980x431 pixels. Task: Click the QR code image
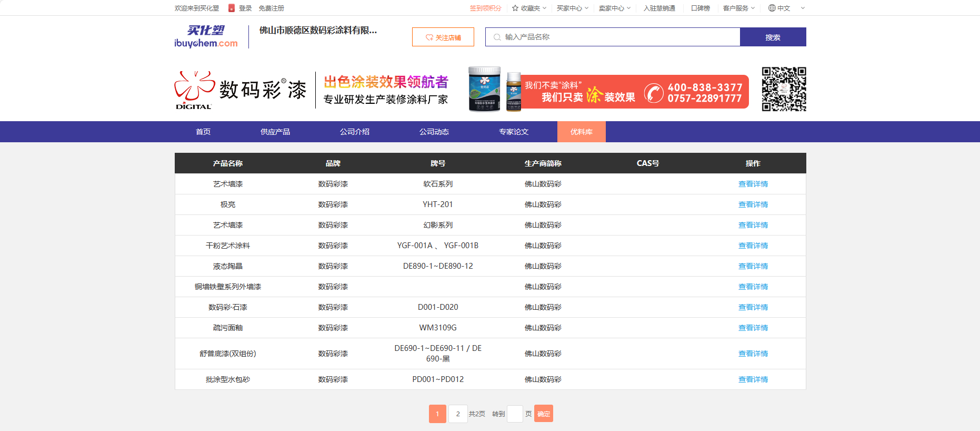coord(784,89)
